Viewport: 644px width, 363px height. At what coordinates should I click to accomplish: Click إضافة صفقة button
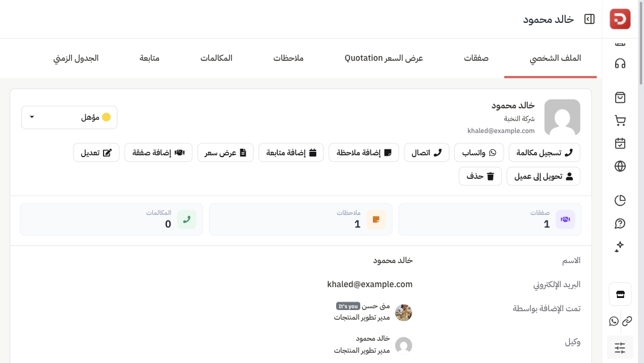[158, 152]
